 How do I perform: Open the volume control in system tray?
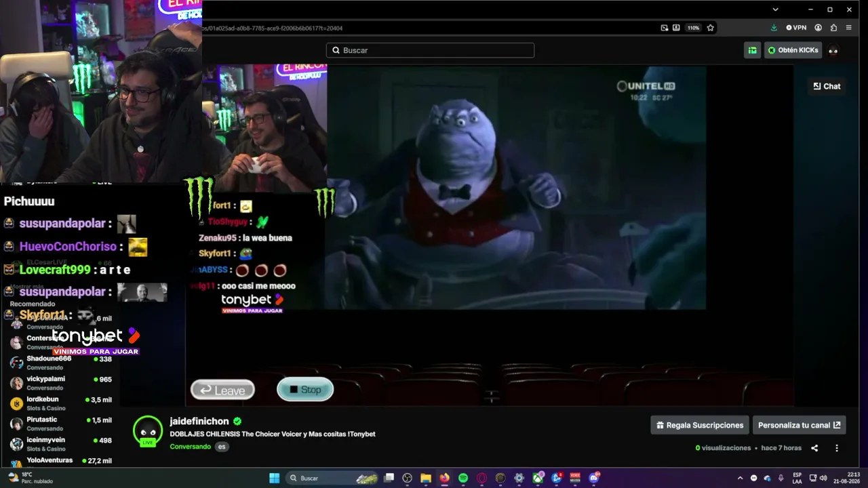pyautogui.click(x=825, y=478)
